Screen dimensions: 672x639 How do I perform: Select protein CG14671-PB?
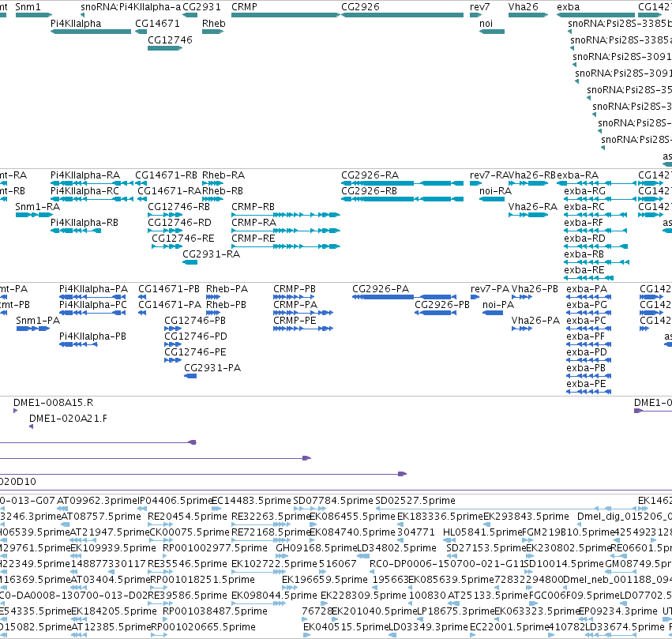pos(169,289)
